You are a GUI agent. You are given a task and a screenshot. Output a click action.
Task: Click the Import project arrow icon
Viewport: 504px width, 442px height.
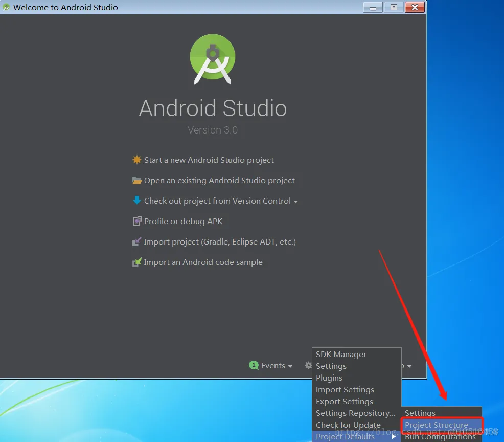point(136,241)
